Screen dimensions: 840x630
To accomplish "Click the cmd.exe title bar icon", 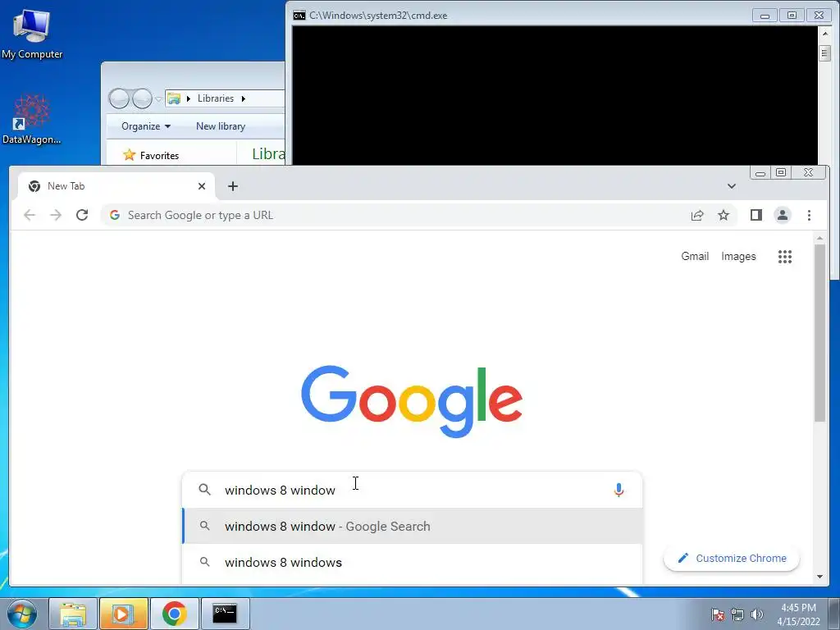I will [x=299, y=16].
